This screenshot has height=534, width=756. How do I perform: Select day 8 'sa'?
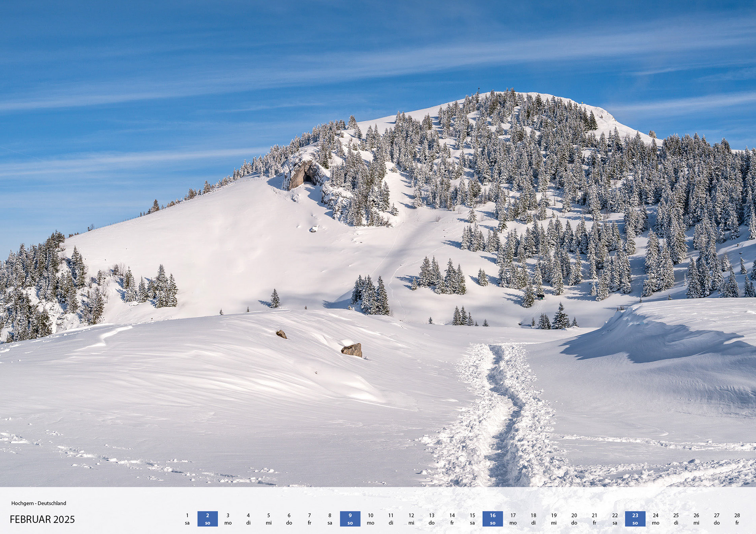pyautogui.click(x=330, y=519)
